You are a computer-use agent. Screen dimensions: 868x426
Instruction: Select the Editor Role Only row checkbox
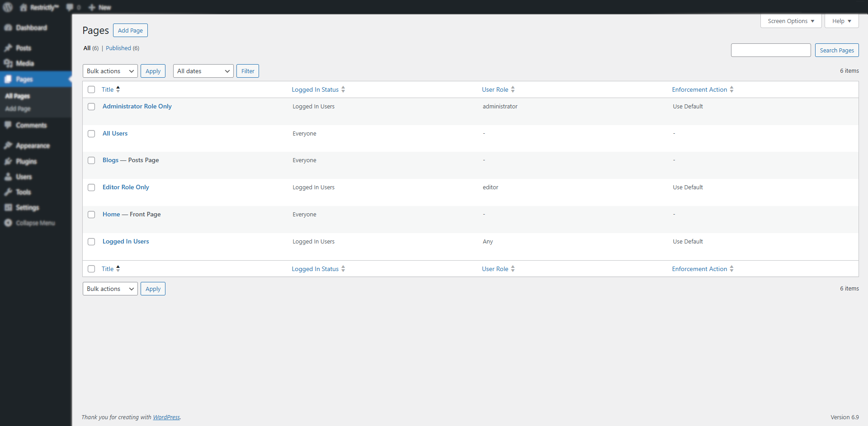pyautogui.click(x=91, y=187)
